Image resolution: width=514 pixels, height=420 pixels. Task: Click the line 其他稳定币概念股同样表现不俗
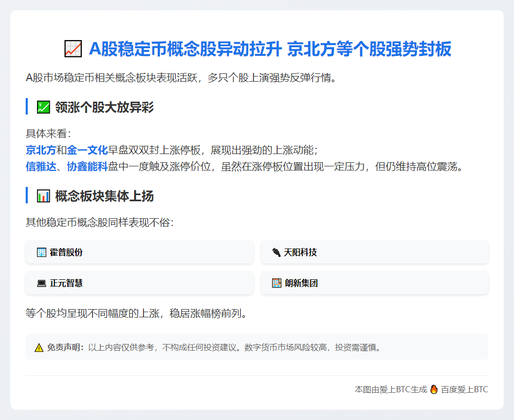tap(98, 223)
